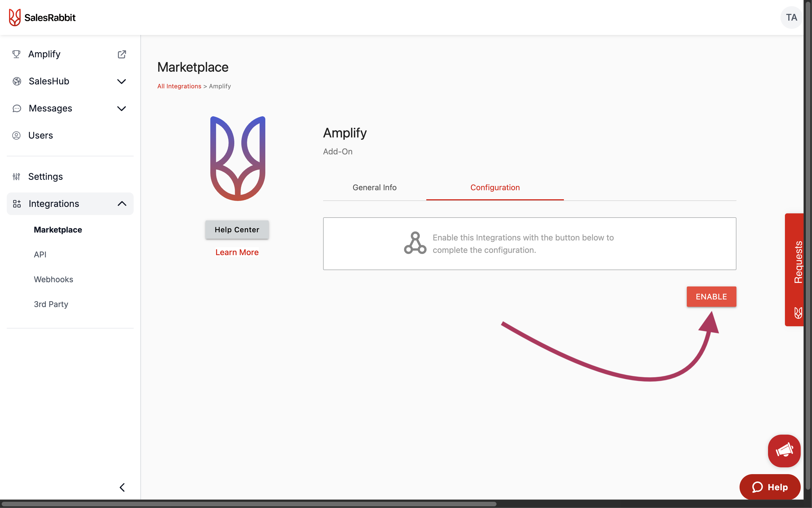Image resolution: width=812 pixels, height=508 pixels.
Task: Click the integration nodes icon in the configuration box
Action: (415, 243)
